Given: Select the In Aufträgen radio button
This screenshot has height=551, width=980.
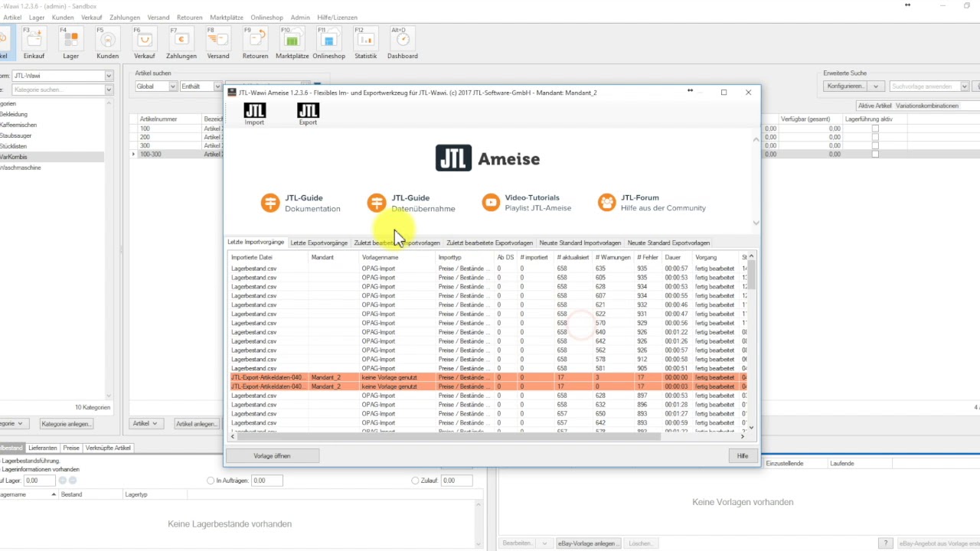Looking at the screenshot, I should pyautogui.click(x=211, y=481).
